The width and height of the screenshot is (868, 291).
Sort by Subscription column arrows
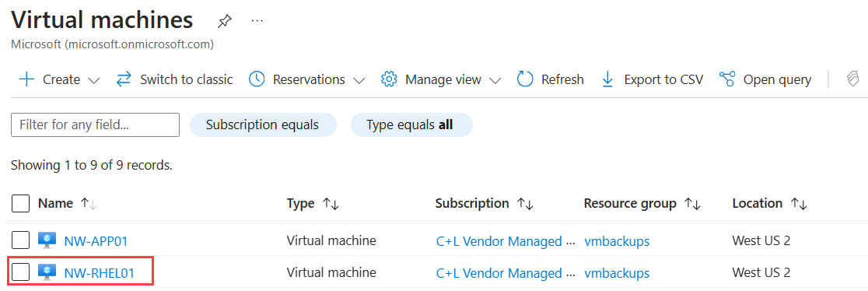(x=525, y=204)
